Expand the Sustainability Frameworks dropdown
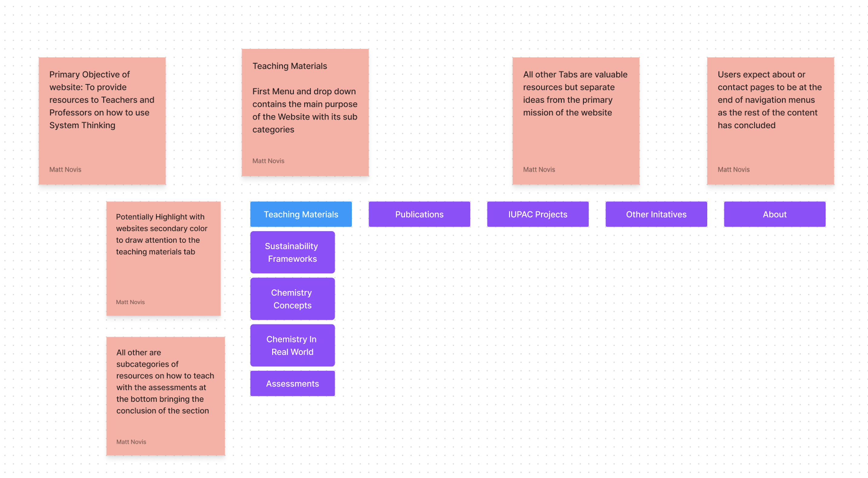Image resolution: width=868 pixels, height=478 pixels. click(x=292, y=251)
